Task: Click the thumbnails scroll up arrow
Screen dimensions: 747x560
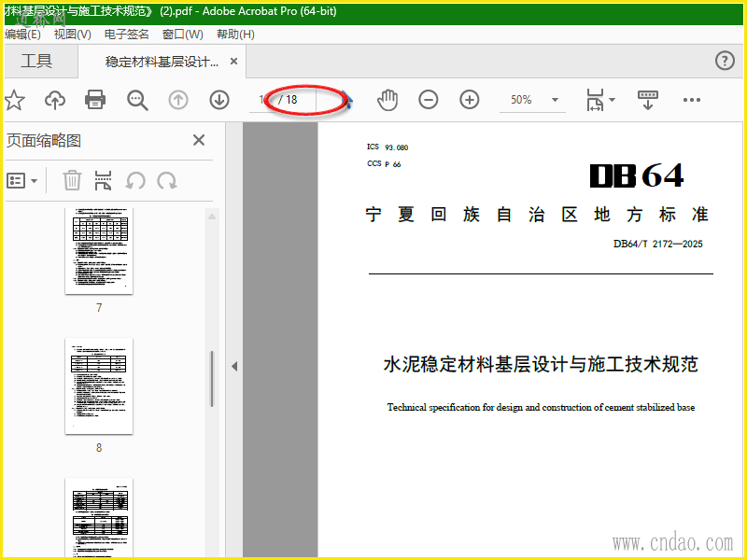Action: (212, 217)
